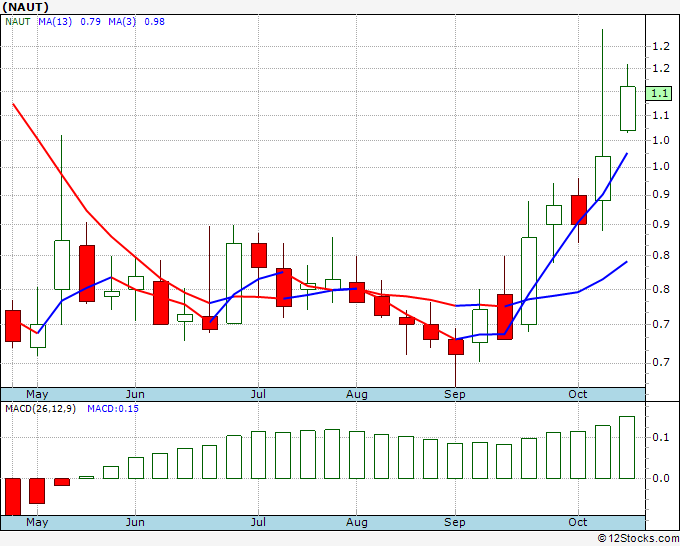Viewport: 680px width, 546px height.
Task: Select May on the price chart time axis
Action: click(37, 394)
